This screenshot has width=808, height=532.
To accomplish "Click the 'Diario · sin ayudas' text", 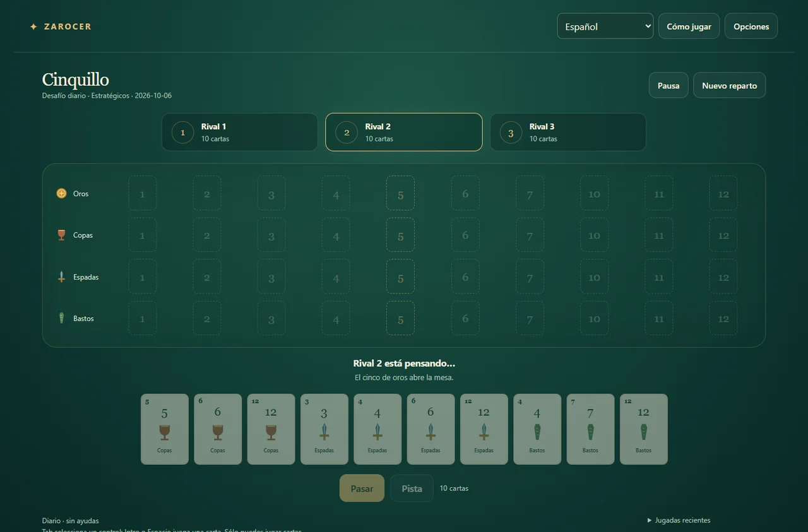I will [71, 521].
